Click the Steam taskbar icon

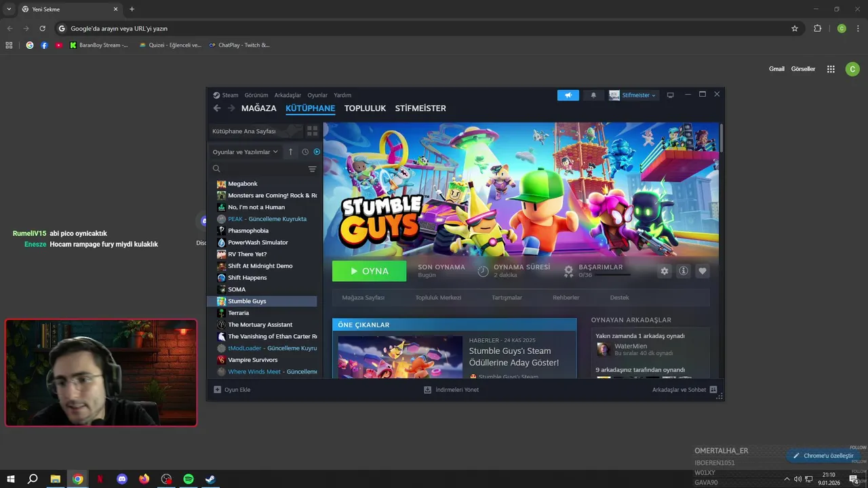(211, 479)
